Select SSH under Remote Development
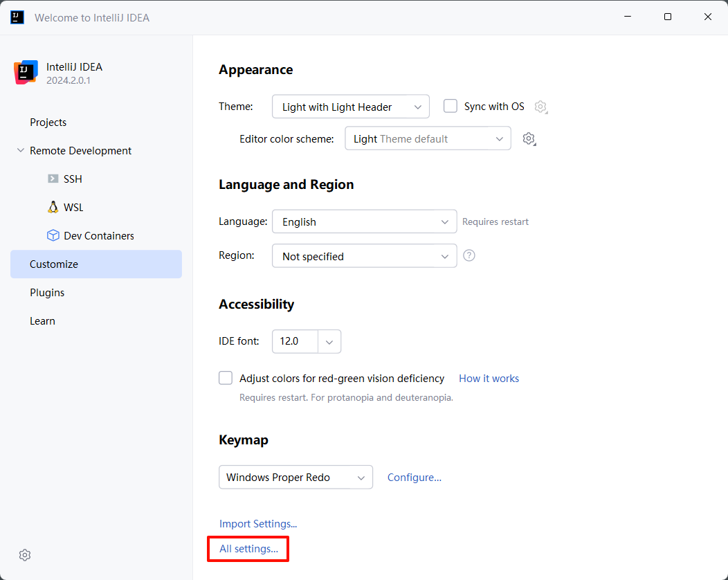The width and height of the screenshot is (728, 580). click(x=73, y=179)
